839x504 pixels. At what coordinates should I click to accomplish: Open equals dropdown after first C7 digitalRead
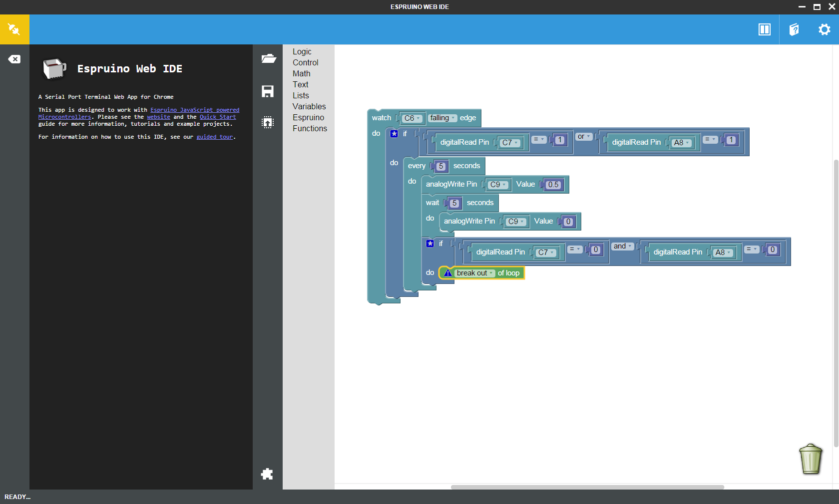click(539, 140)
